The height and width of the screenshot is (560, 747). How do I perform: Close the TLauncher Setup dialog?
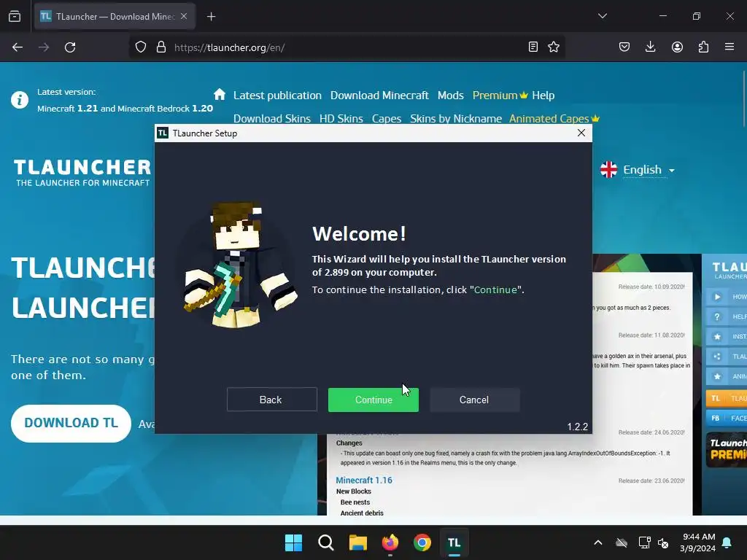[x=581, y=133]
